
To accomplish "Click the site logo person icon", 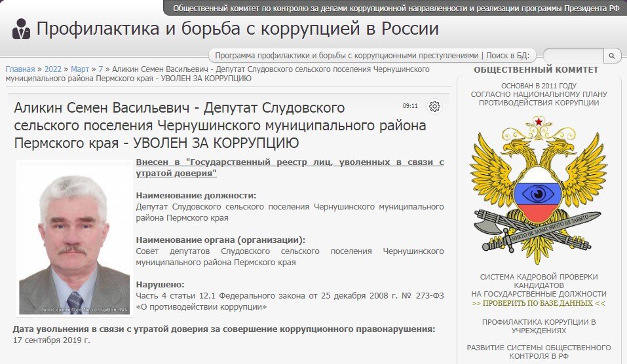I will click(x=21, y=29).
